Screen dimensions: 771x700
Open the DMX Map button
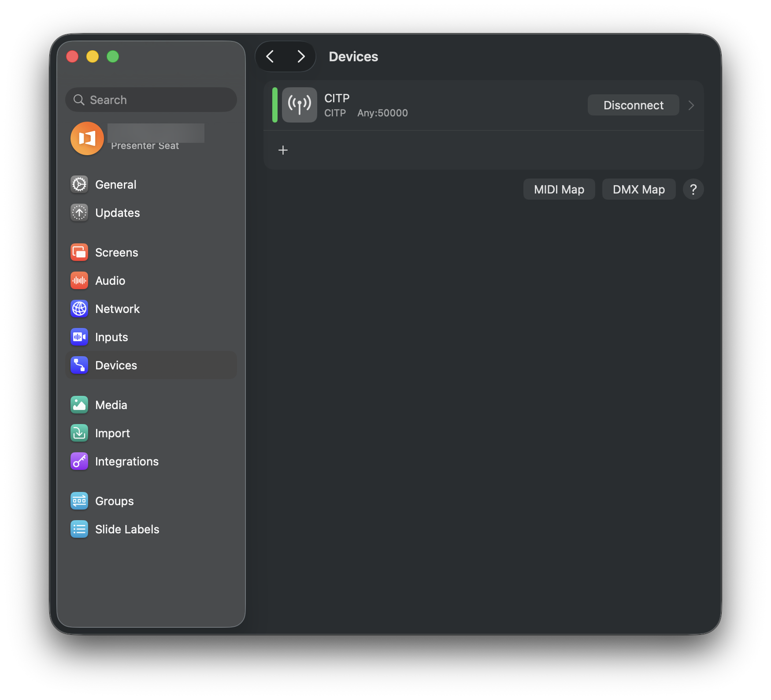[639, 189]
